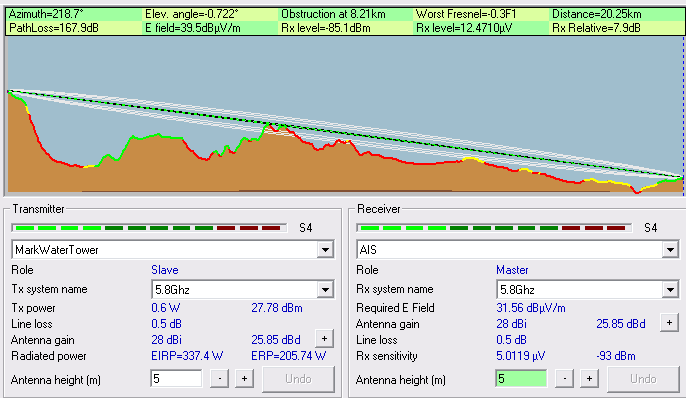The image size is (686, 398).
Task: Click the terrain peak at the obstruction
Action: (x=270, y=126)
